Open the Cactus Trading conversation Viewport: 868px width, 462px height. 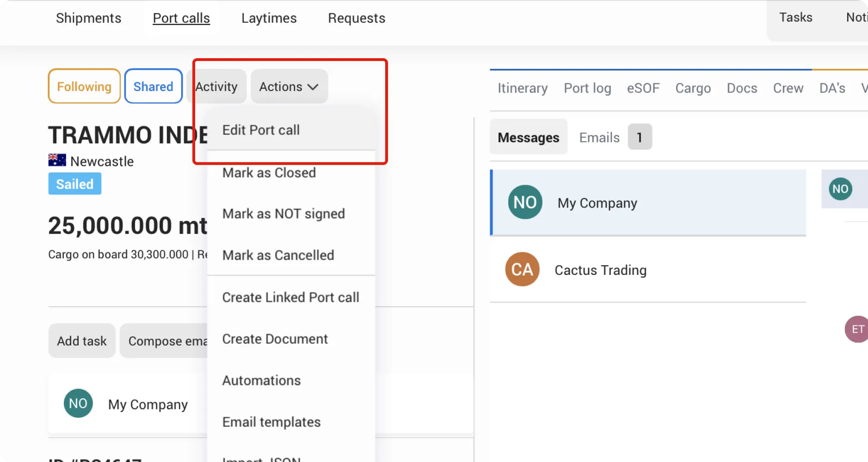click(x=648, y=269)
